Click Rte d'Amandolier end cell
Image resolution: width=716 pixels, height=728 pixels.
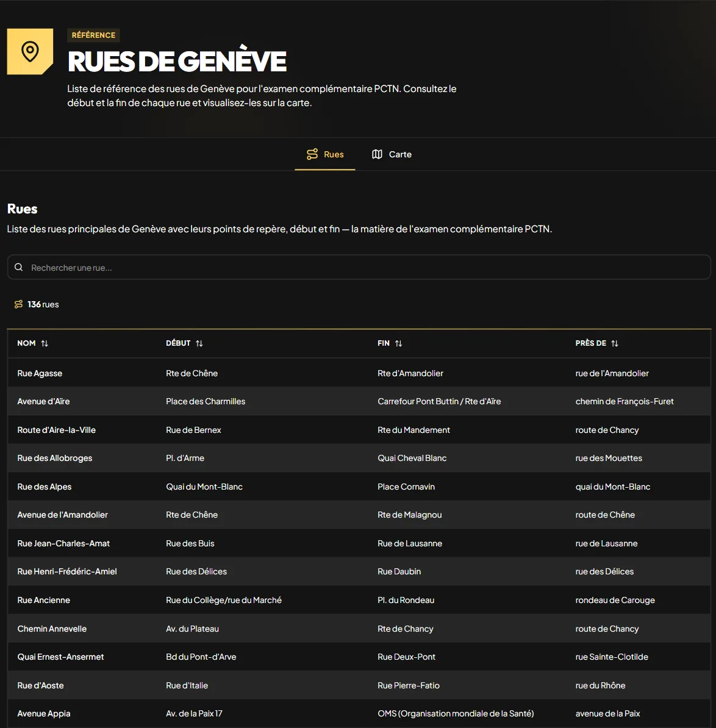[410, 373]
